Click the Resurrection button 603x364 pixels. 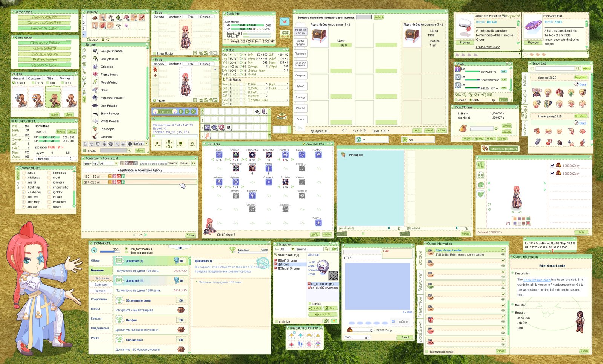click(x=44, y=17)
